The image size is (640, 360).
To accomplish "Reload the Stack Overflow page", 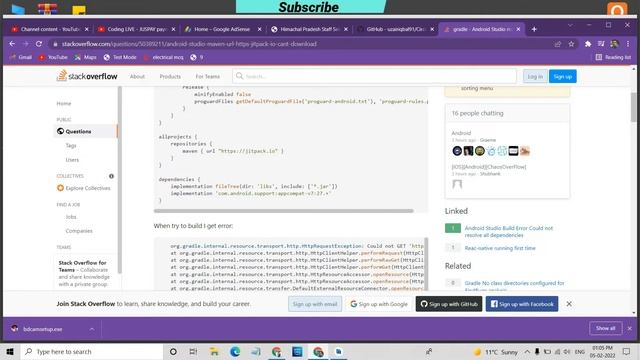I will (39, 44).
